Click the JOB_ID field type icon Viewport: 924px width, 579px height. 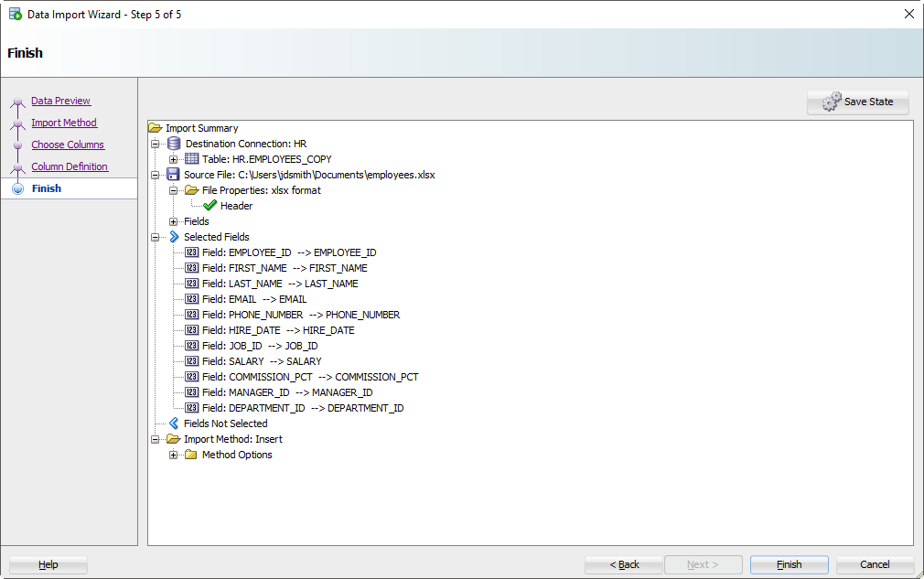191,346
